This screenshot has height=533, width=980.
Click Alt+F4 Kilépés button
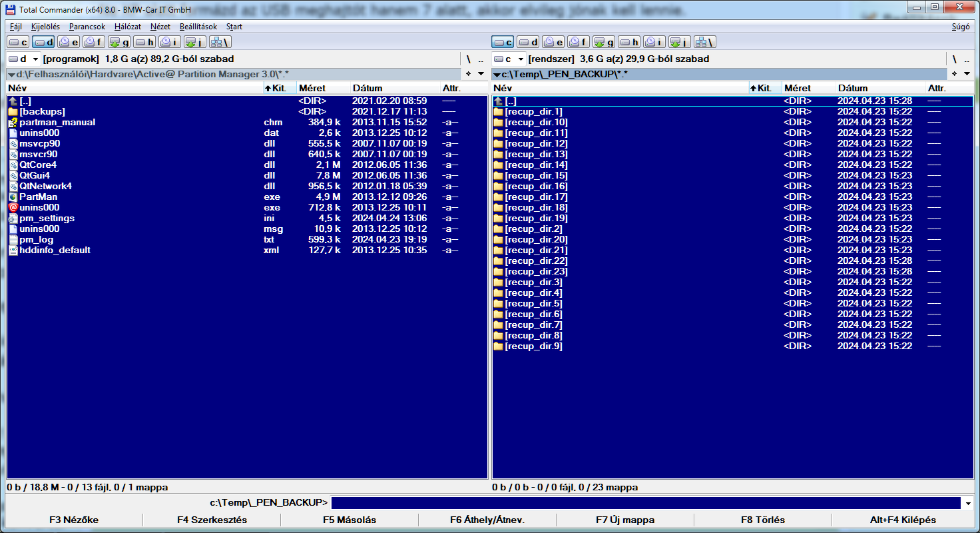coord(903,520)
